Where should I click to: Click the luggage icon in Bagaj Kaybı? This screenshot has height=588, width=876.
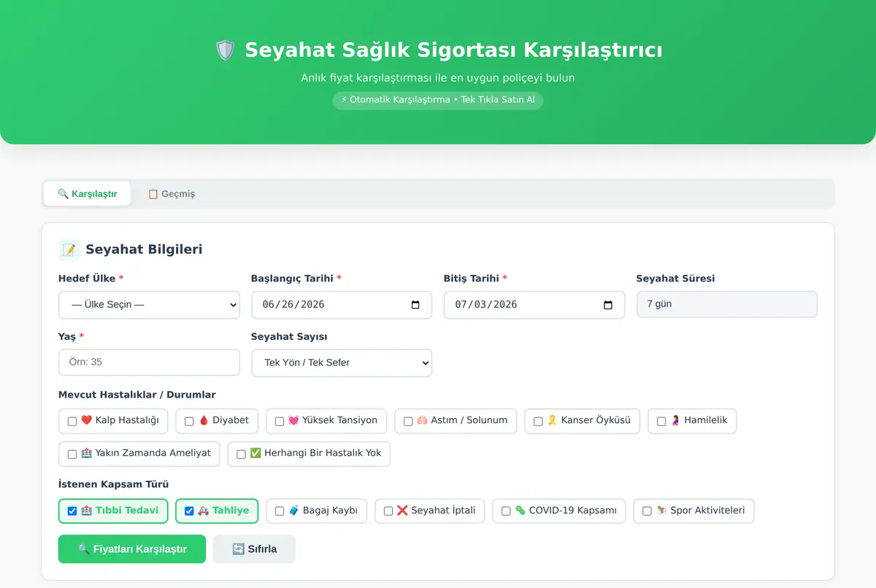(x=293, y=511)
